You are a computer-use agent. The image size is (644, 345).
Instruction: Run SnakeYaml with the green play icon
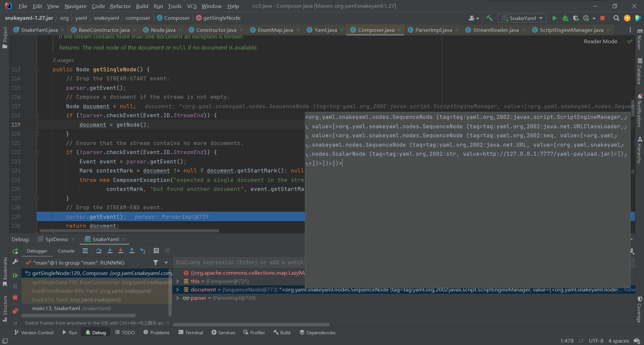[x=554, y=18]
